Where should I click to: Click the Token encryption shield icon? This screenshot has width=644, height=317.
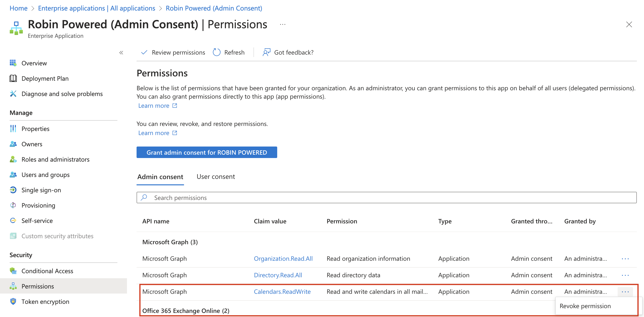(13, 301)
